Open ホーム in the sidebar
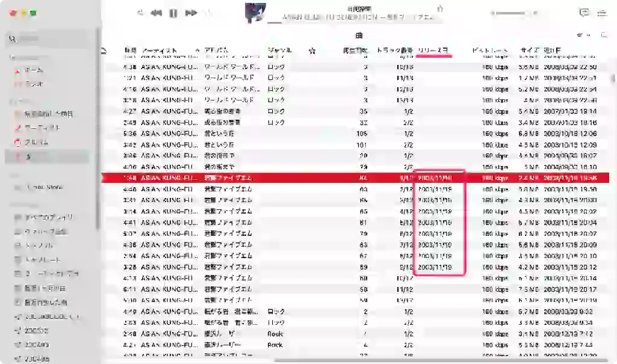This screenshot has width=617, height=364. pyautogui.click(x=34, y=70)
